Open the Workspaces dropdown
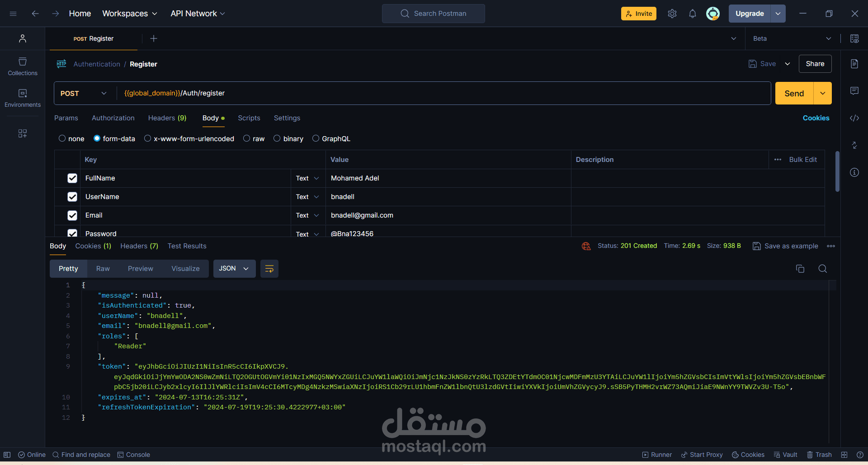868x465 pixels. click(x=130, y=14)
